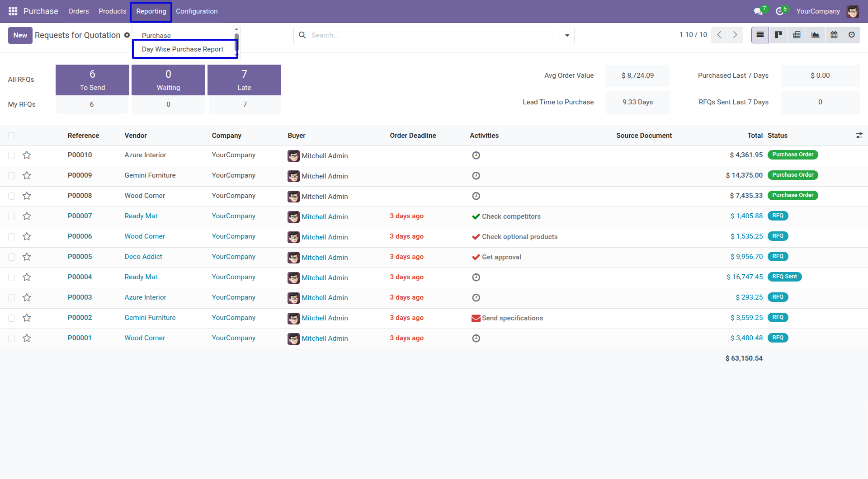Click the My RFQs To Send count
The image size is (868, 479).
click(92, 104)
